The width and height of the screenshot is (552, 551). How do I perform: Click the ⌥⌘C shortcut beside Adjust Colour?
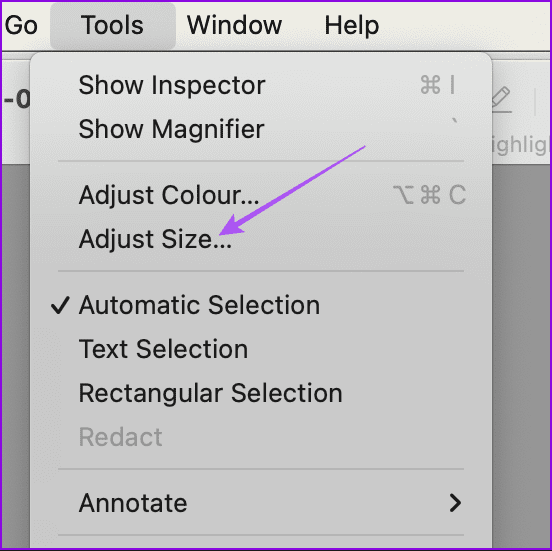[x=429, y=195]
